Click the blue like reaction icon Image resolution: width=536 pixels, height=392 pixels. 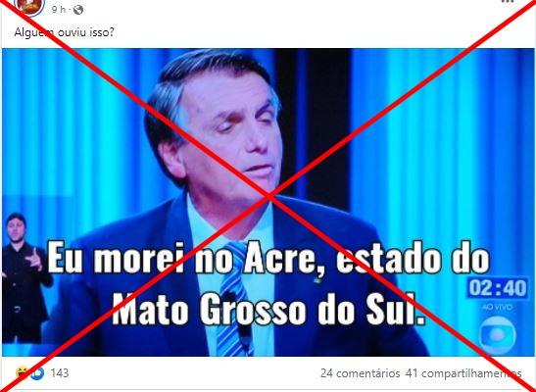pos(37,373)
